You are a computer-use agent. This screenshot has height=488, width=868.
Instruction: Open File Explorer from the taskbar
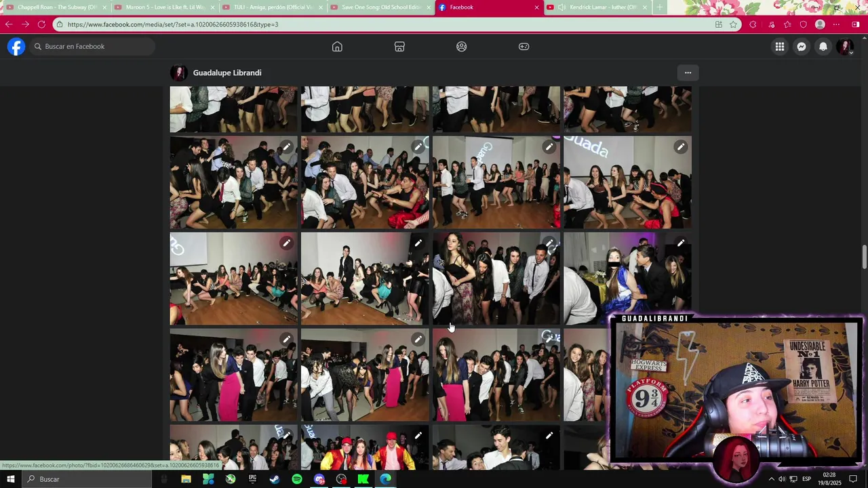click(186, 479)
